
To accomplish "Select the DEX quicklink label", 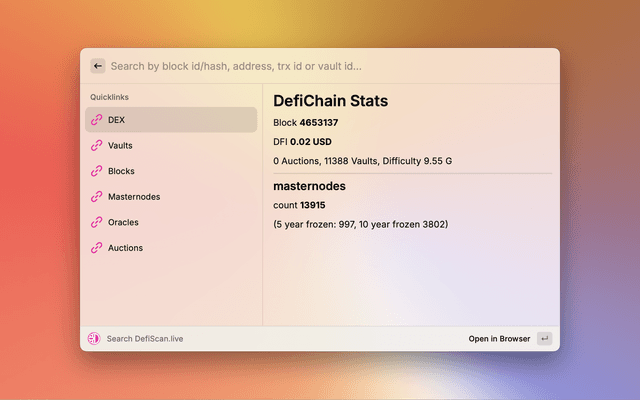I will (117, 120).
